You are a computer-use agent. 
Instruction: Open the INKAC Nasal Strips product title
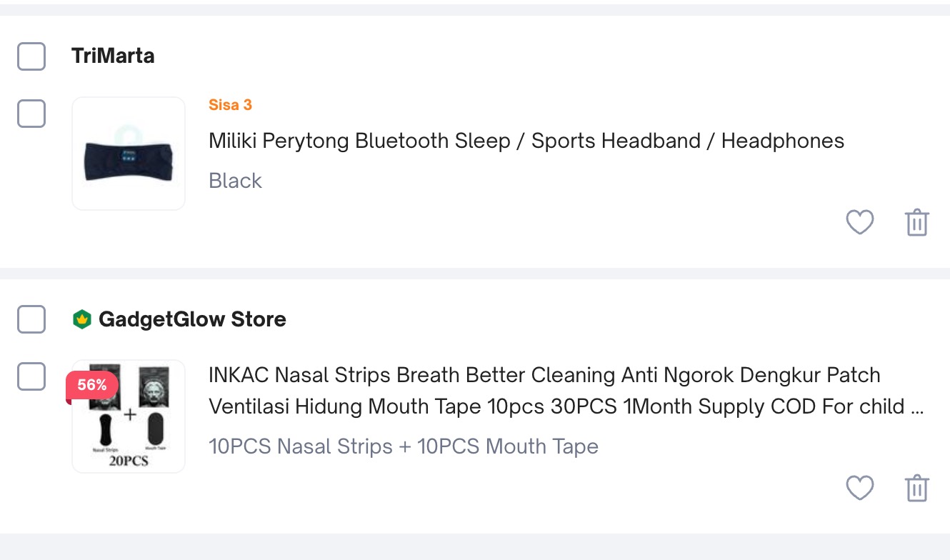point(567,391)
